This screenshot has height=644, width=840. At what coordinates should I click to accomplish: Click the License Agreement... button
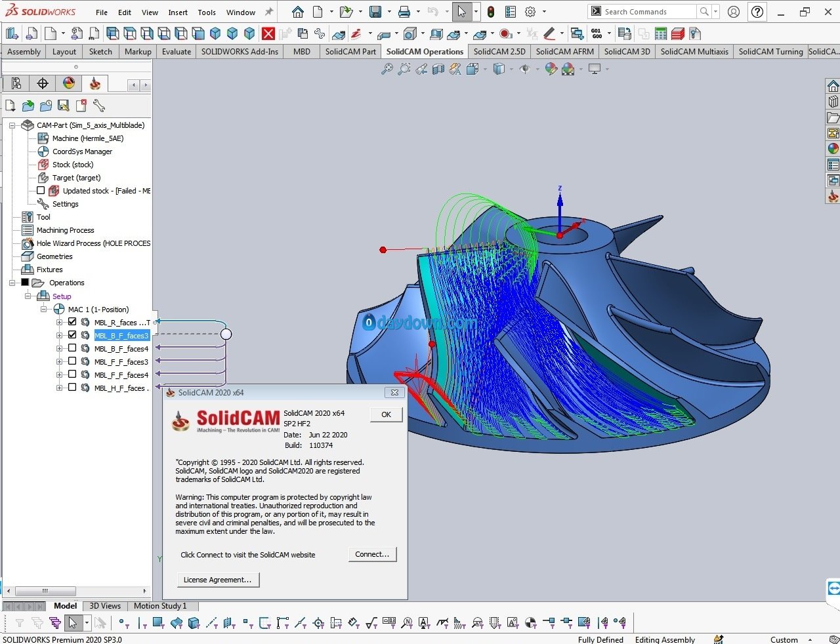pos(218,580)
